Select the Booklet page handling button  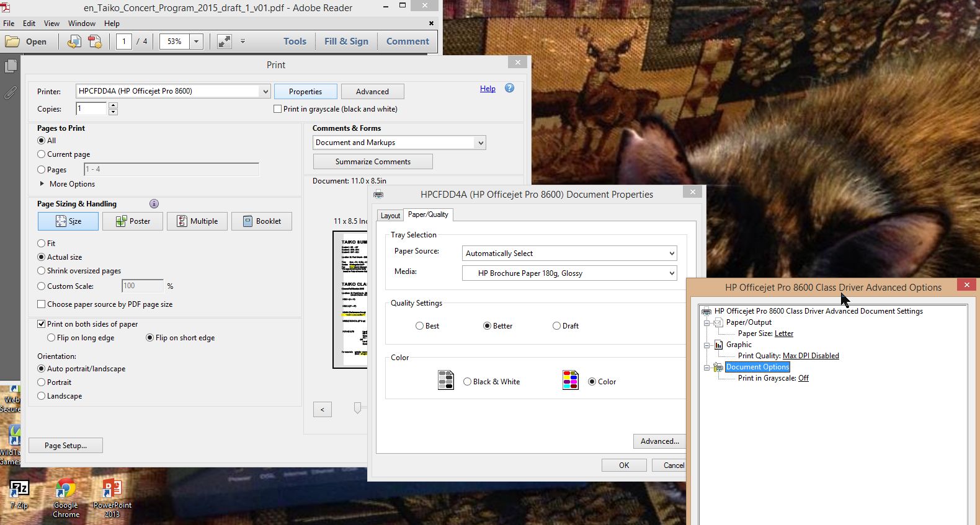[x=261, y=221]
